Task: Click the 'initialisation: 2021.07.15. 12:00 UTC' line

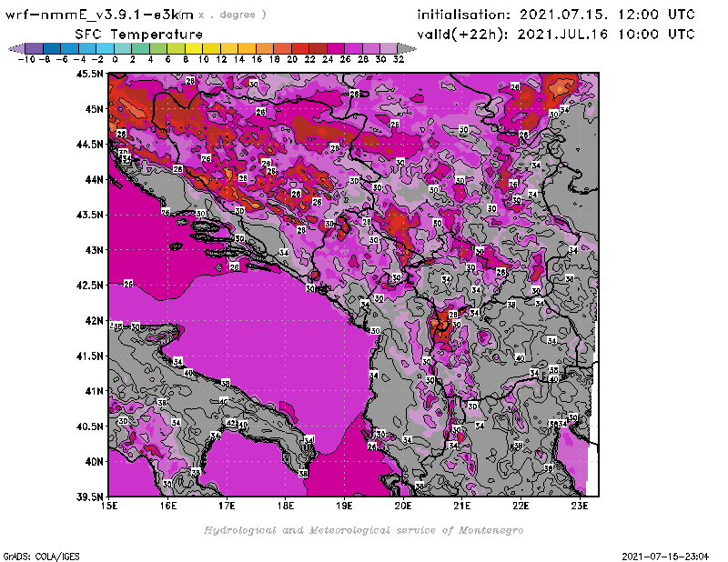Action: pos(556,15)
